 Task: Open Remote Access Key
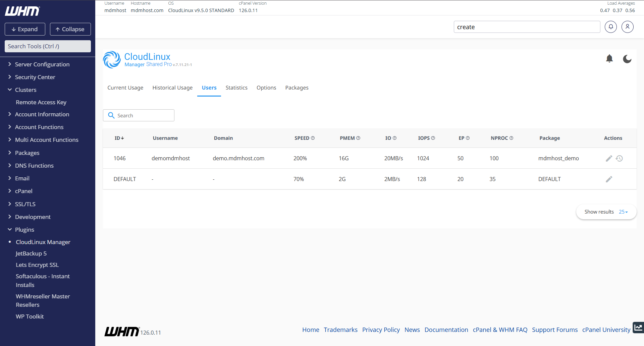click(x=41, y=102)
